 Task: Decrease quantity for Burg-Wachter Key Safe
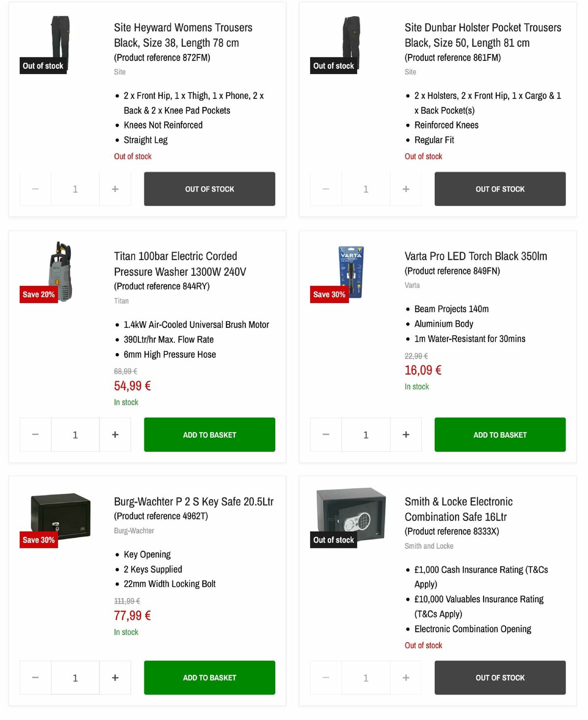[35, 677]
